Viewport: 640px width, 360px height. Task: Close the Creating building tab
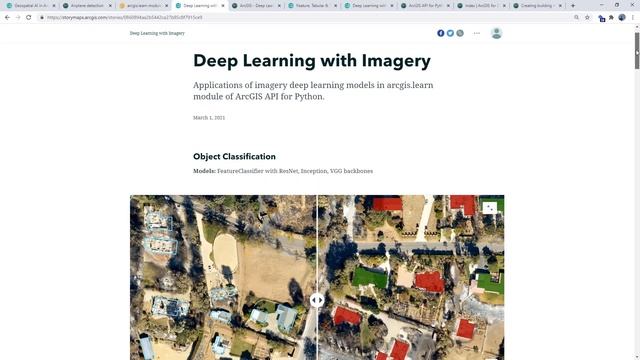tap(560, 6)
